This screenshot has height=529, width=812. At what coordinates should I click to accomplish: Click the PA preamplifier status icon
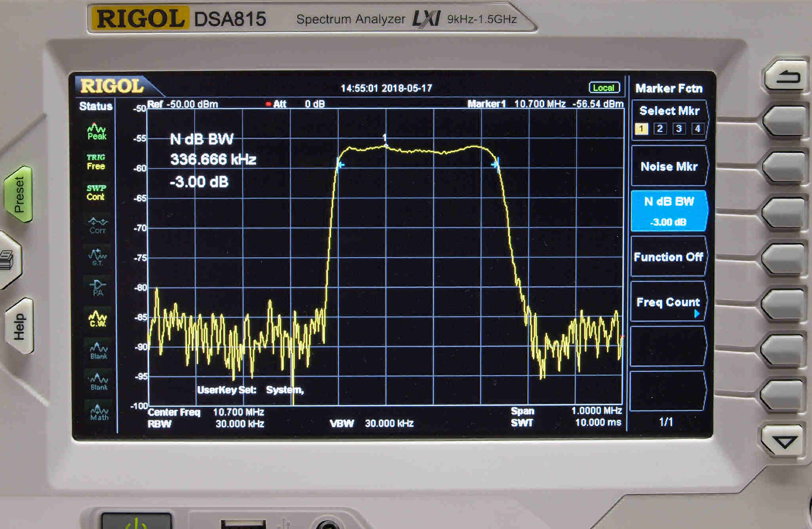point(98,288)
